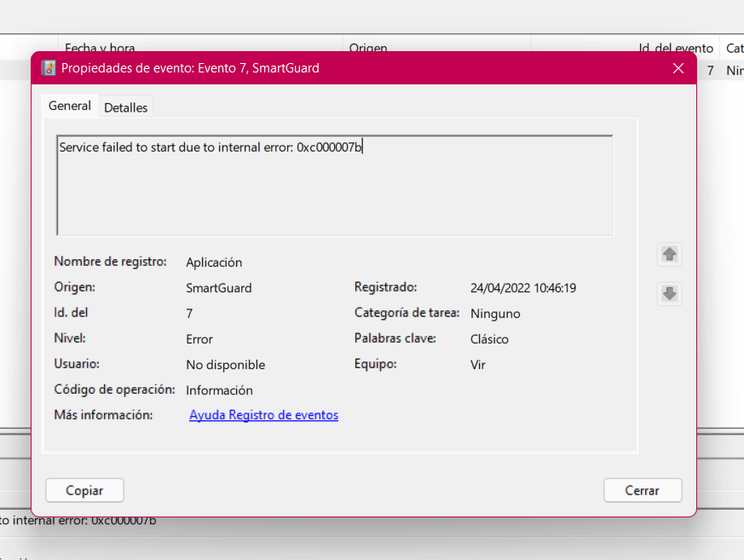Click the Usuario value No disponible
The height and width of the screenshot is (560, 744).
[x=225, y=365]
